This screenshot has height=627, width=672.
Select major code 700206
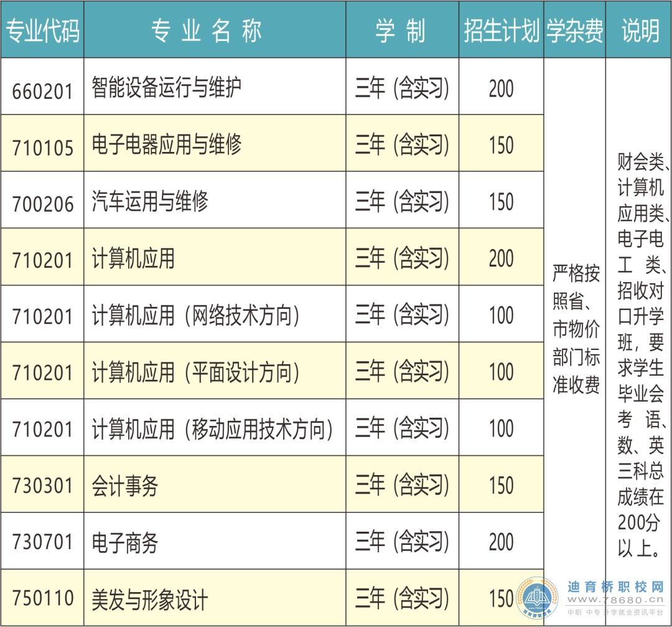click(42, 204)
